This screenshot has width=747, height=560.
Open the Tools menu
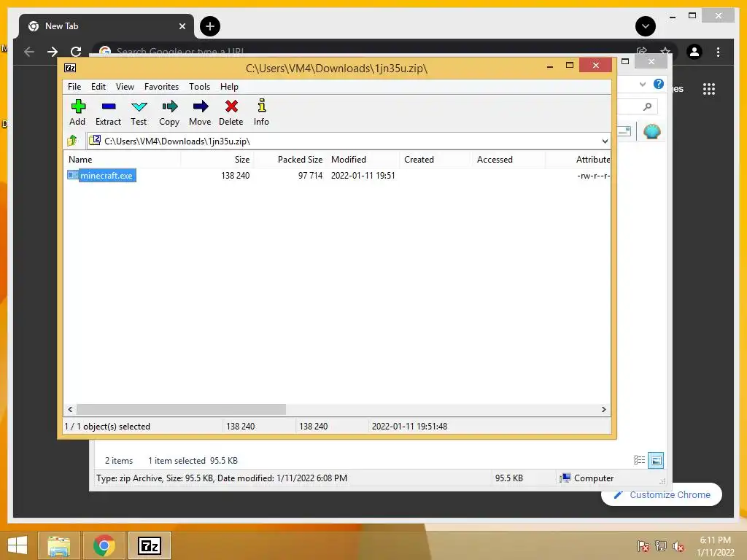click(x=199, y=87)
